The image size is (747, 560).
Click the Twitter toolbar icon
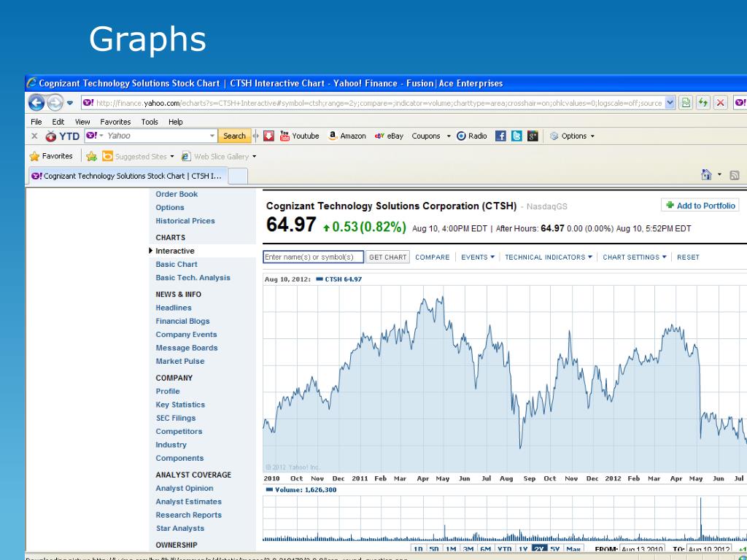click(x=517, y=136)
